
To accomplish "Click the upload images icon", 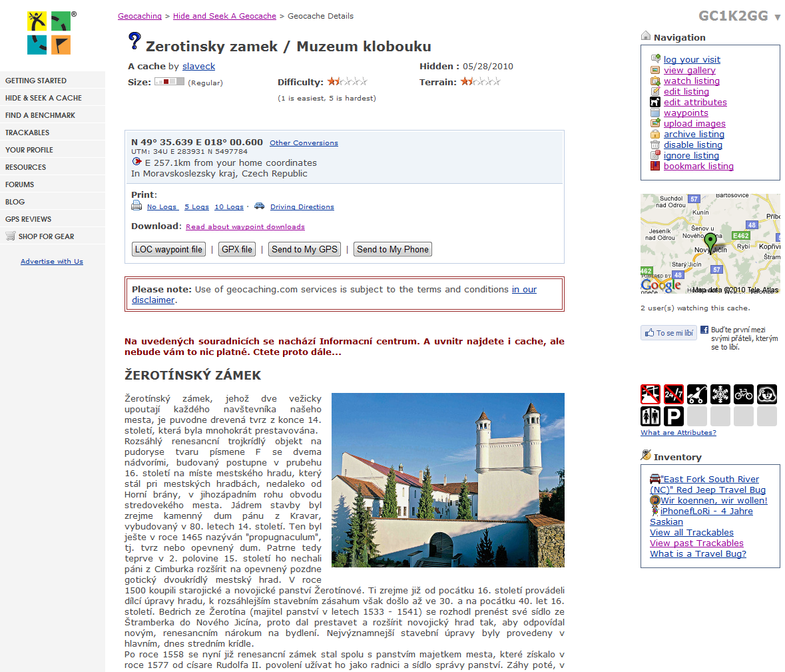I will point(655,123).
